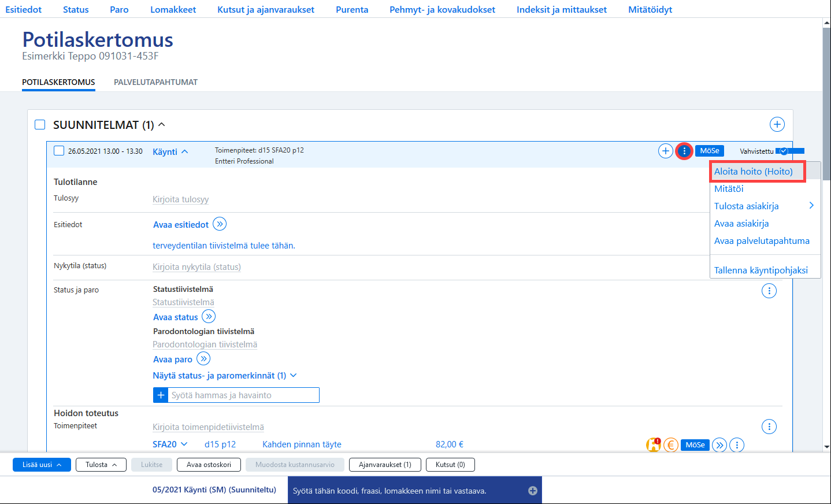Click double-arrow icon on SFA20 row
Image resolution: width=831 pixels, height=504 pixels.
(x=719, y=445)
